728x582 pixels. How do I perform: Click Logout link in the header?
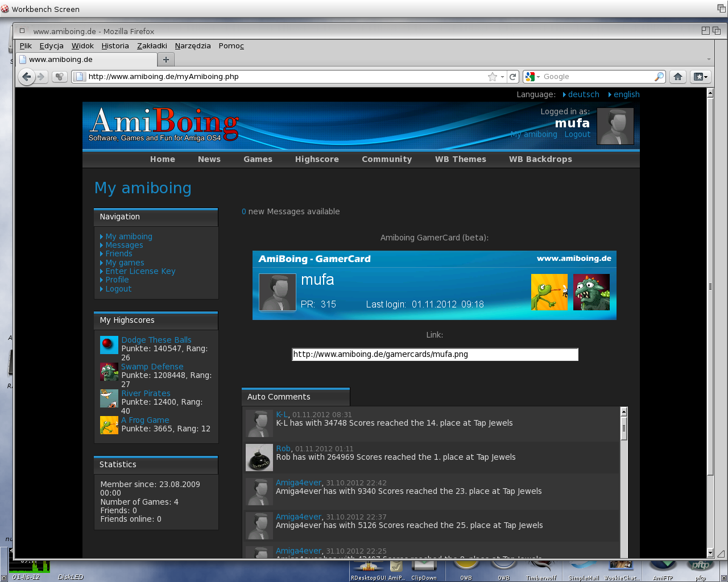[x=577, y=134]
